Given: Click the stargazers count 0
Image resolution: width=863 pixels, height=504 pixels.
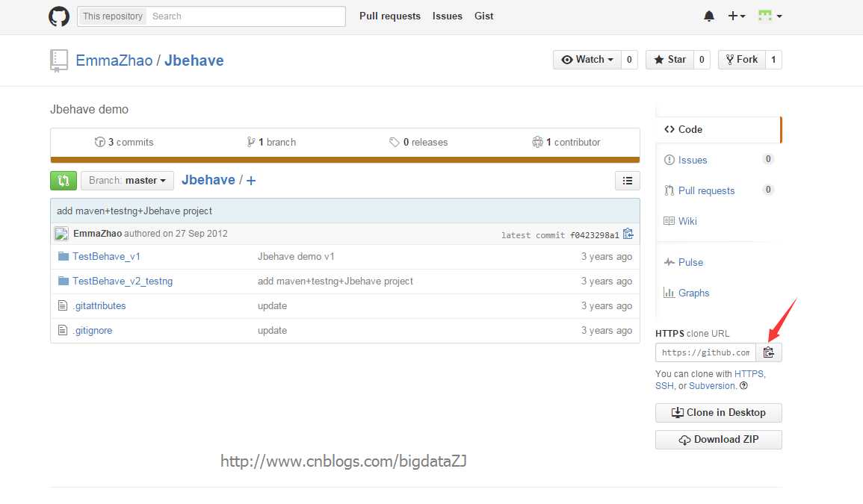Looking at the screenshot, I should (702, 60).
